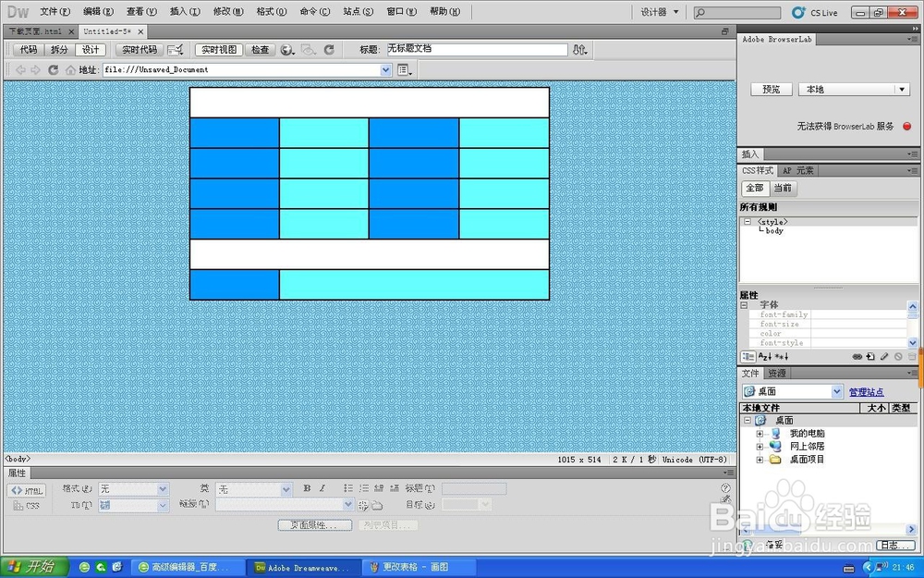Create a new CSS rule icon

(870, 357)
